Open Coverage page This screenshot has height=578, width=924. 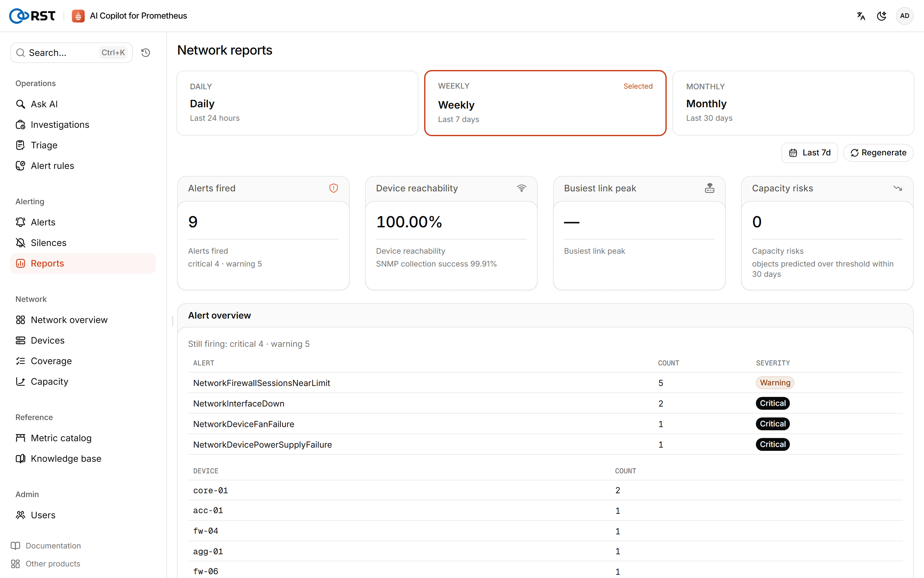pyautogui.click(x=83, y=361)
